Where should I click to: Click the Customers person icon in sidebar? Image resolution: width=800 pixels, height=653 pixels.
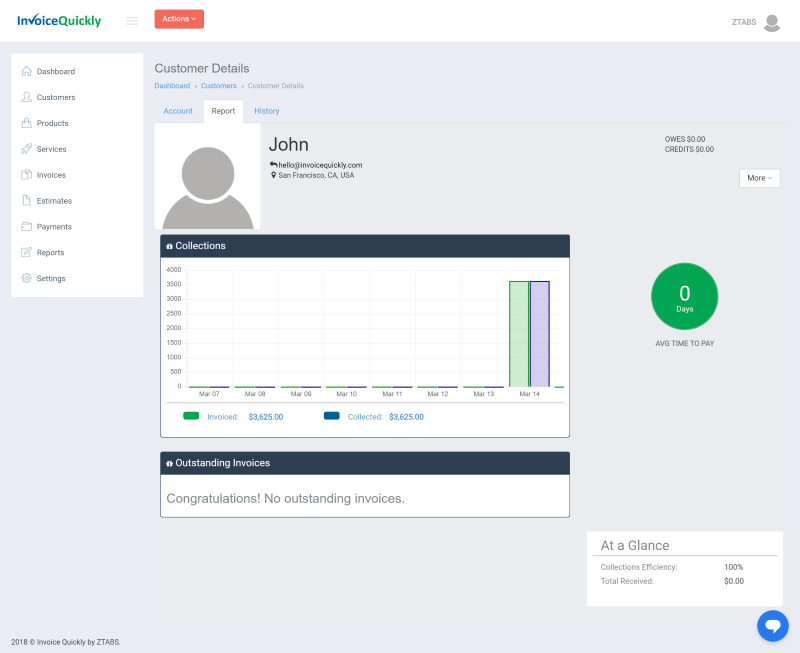click(26, 97)
